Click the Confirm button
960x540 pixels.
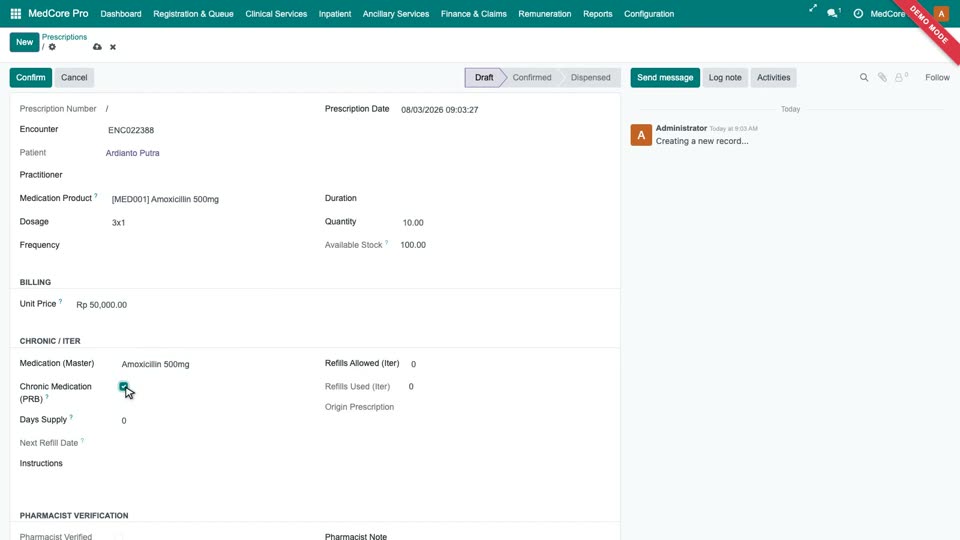point(31,78)
